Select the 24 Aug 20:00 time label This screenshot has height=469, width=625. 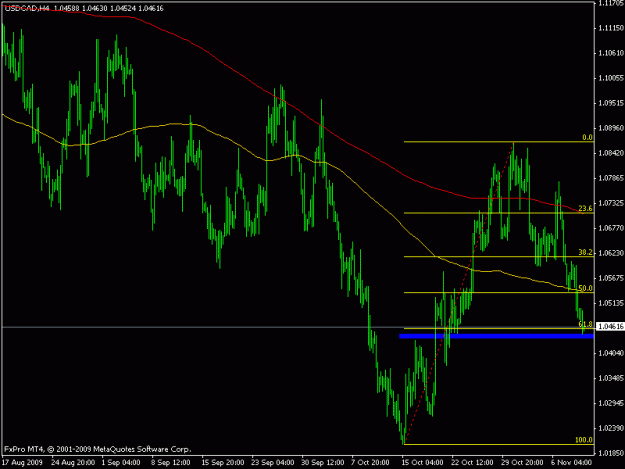tap(73, 463)
